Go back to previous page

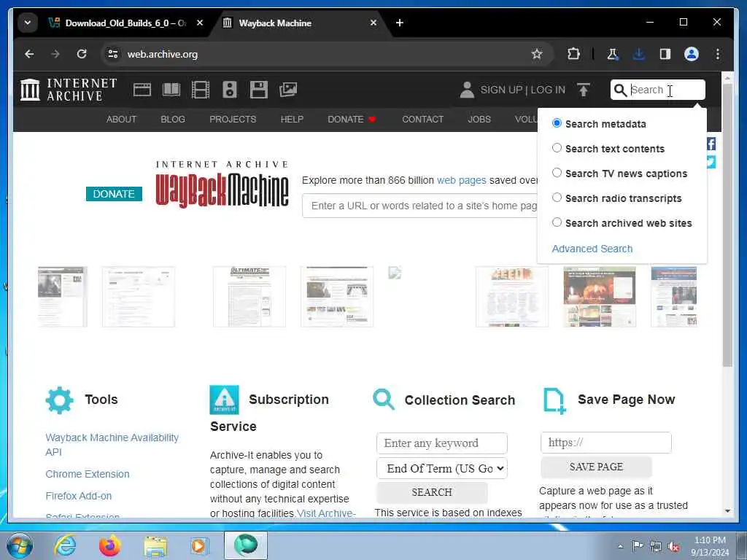[x=29, y=54]
